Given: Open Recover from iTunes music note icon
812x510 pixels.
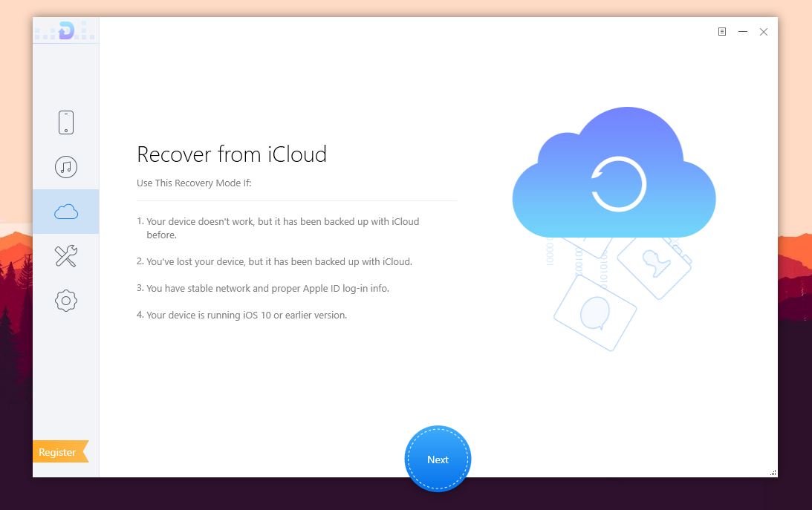Looking at the screenshot, I should click(x=66, y=167).
